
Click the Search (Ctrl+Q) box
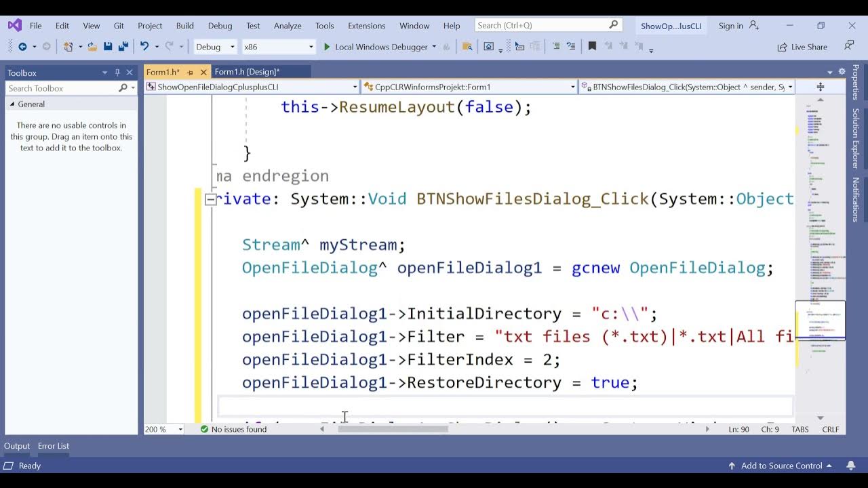click(547, 25)
